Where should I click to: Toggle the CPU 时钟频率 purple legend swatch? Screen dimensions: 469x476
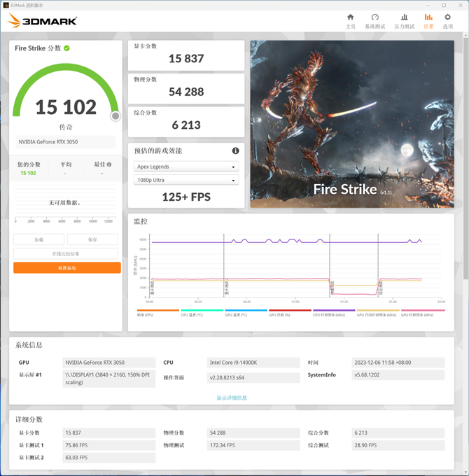coord(334,310)
